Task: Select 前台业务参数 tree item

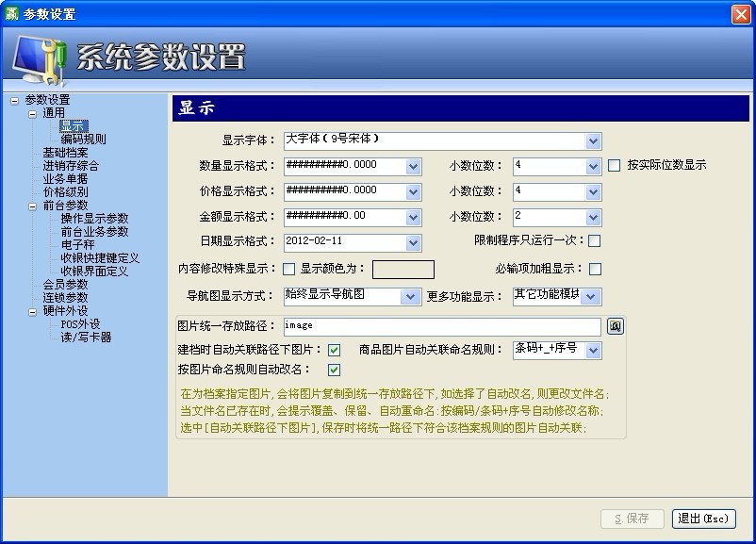Action: pos(94,232)
